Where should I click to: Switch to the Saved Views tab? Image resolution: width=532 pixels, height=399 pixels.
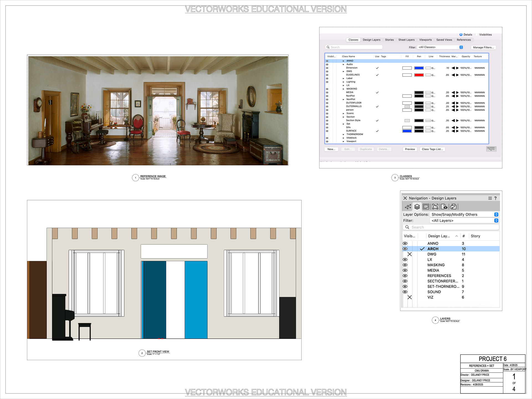point(444,40)
